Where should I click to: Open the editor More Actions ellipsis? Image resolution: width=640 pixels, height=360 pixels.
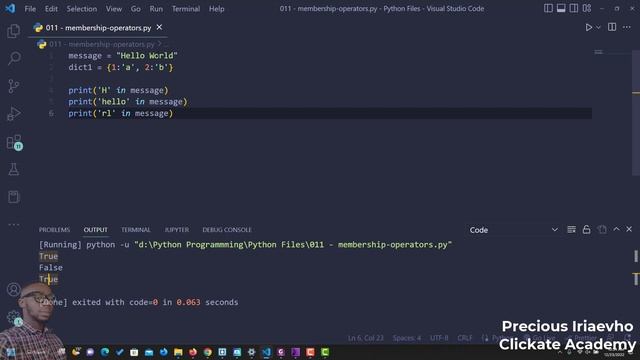coord(627,27)
